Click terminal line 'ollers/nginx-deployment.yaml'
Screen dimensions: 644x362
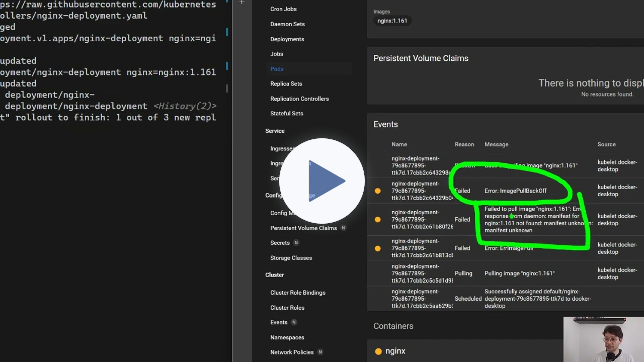tap(73, 16)
